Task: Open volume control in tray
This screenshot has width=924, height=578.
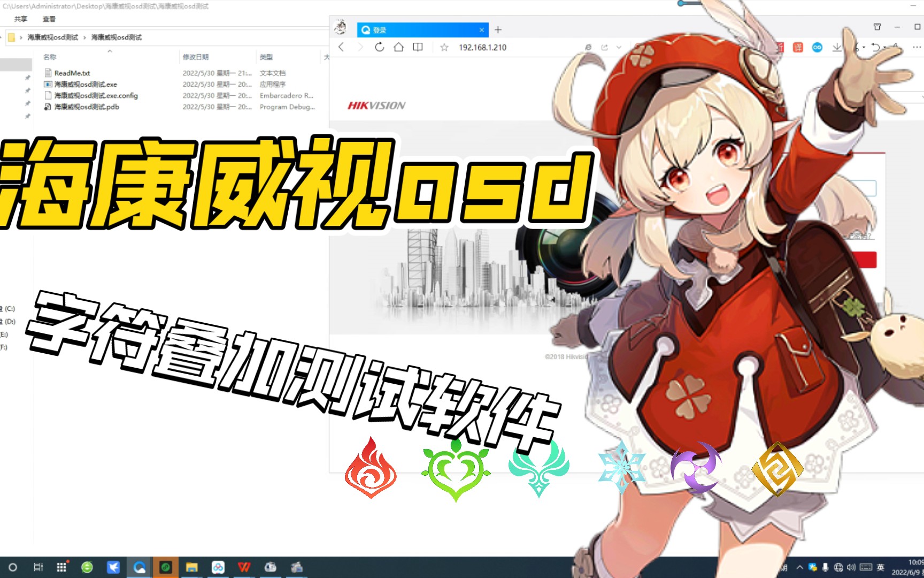Action: pos(851,567)
